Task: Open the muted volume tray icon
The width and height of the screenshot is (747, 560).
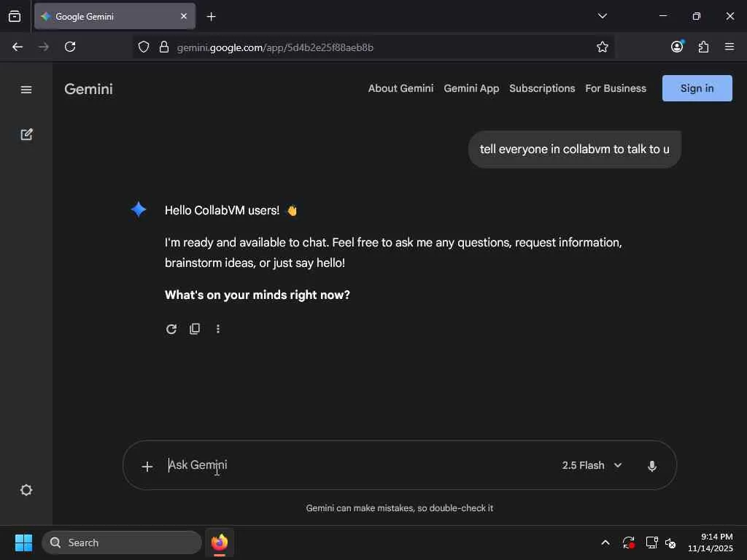Action: pyautogui.click(x=670, y=542)
